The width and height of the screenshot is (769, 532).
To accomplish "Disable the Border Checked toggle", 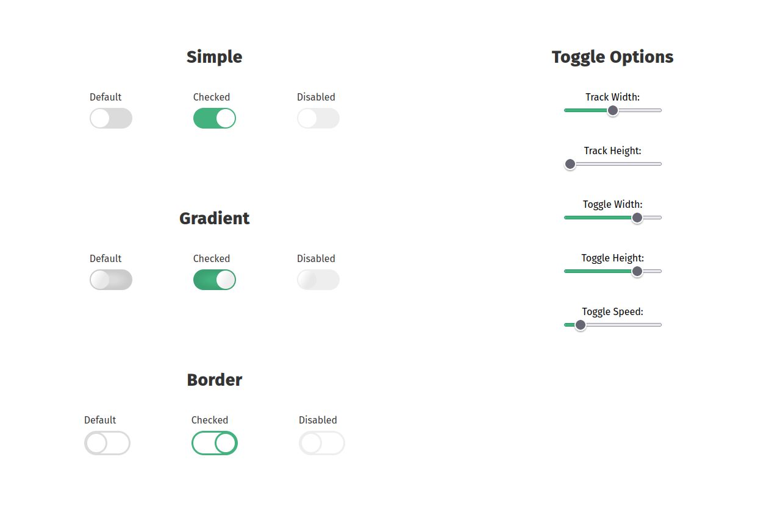I will pos(215,443).
